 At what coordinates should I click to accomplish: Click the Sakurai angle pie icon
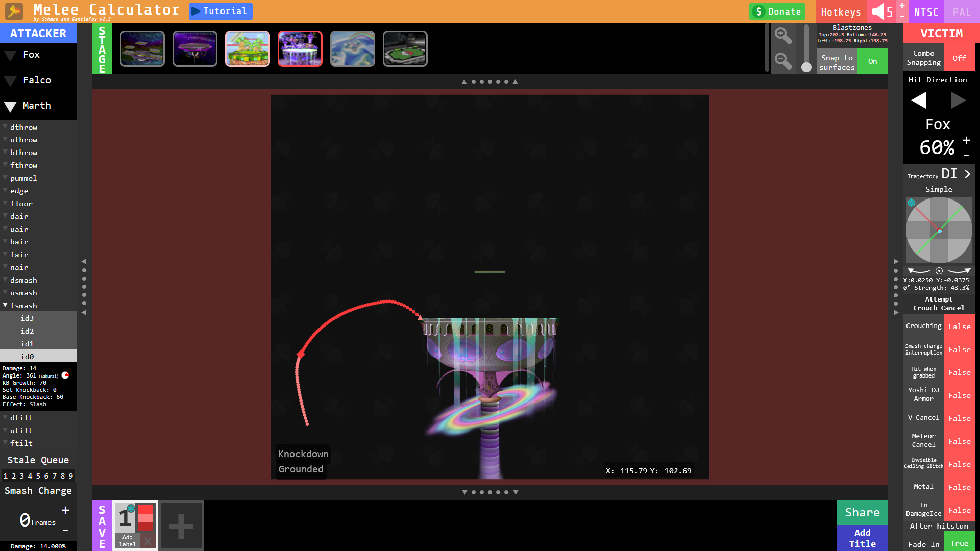[65, 375]
